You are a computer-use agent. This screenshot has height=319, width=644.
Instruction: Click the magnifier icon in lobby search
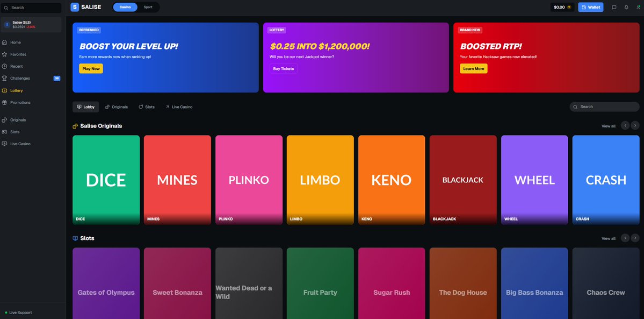575,107
